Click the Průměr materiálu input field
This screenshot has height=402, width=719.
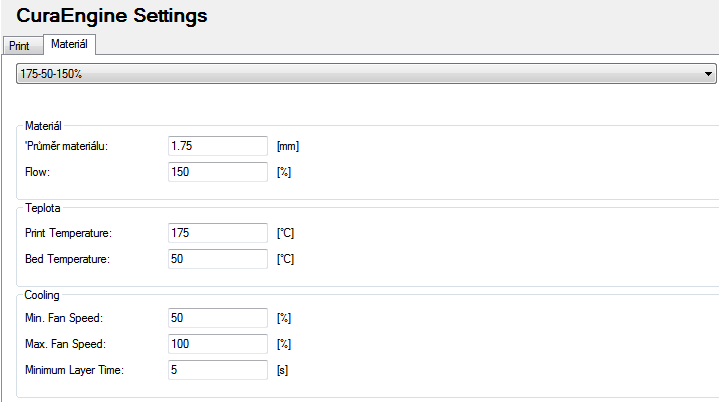click(x=219, y=146)
